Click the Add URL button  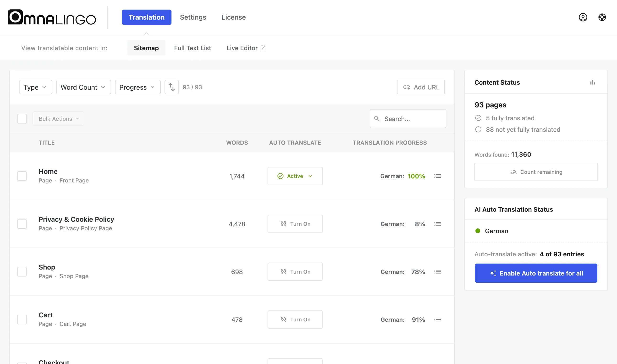point(421,87)
